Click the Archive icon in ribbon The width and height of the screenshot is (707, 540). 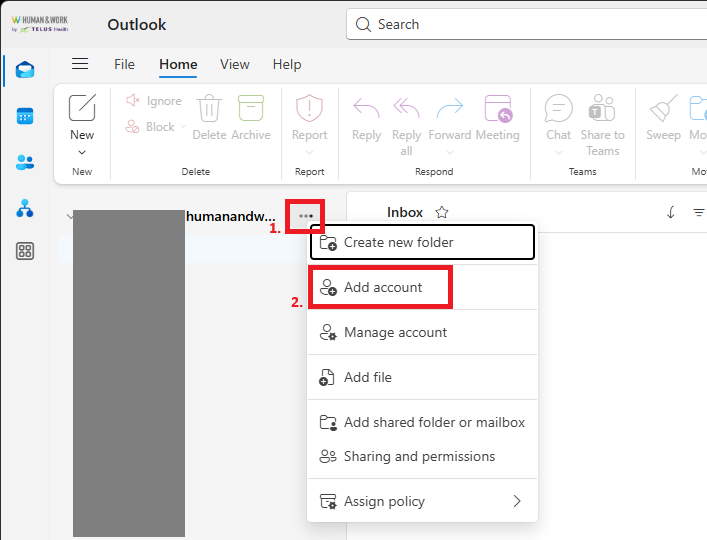[251, 108]
